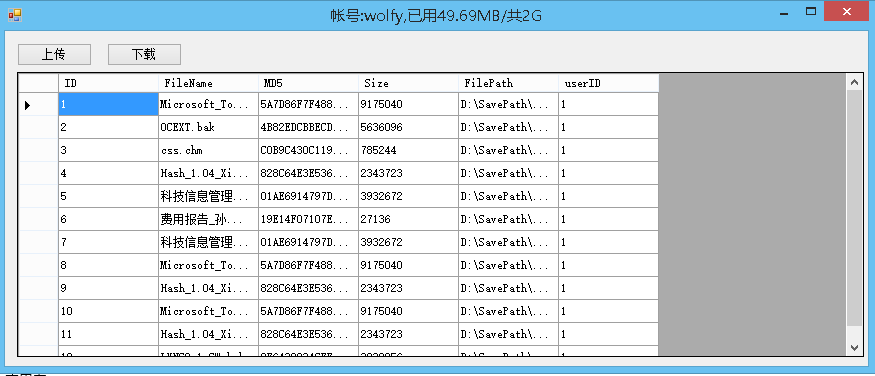Select the userID cell in row 11
875x376 pixels.
(608, 335)
